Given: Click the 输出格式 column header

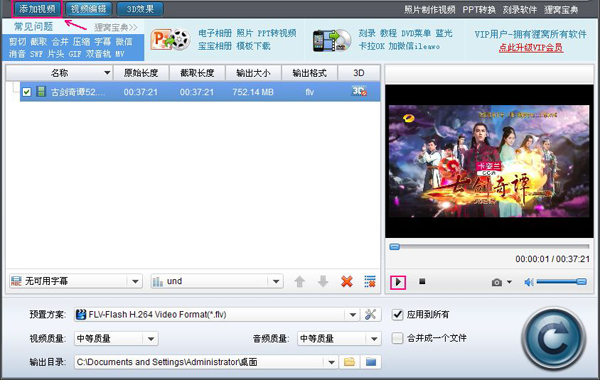Looking at the screenshot, I should [x=310, y=73].
